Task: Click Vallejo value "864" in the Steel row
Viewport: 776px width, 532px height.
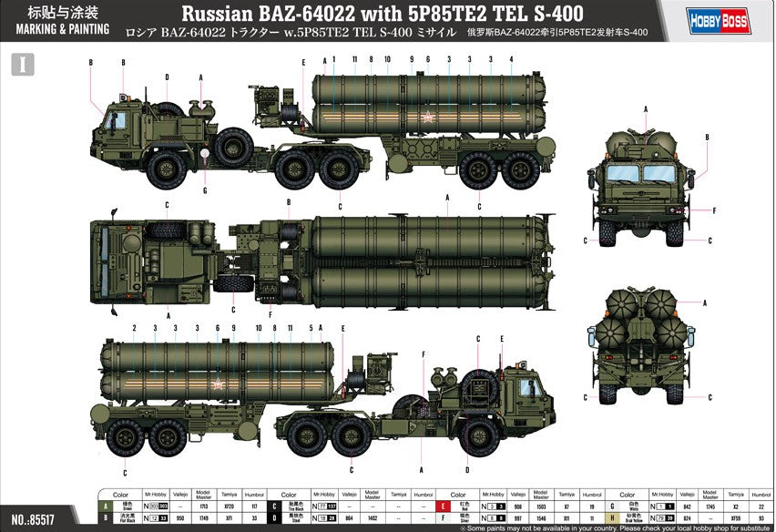Action: pos(349,518)
